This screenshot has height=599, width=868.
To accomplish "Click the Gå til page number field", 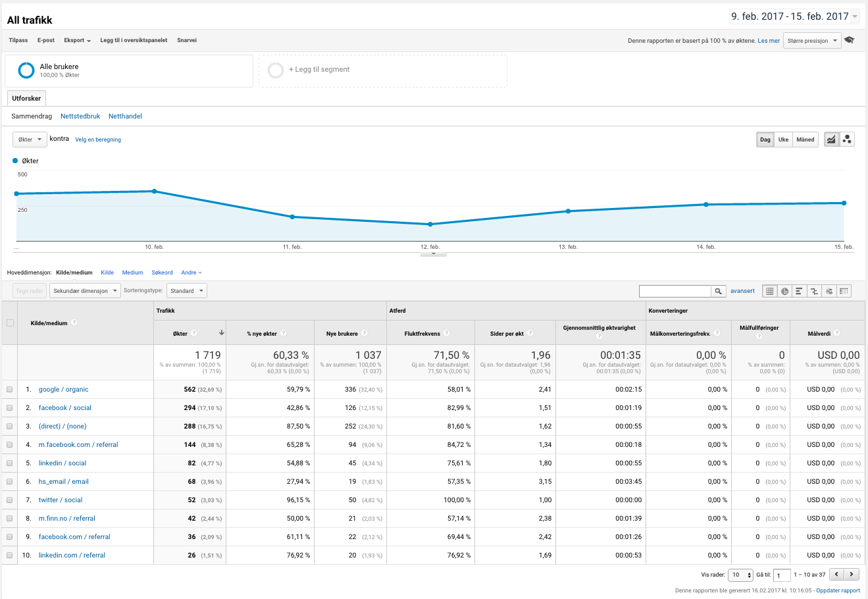I will point(782,575).
